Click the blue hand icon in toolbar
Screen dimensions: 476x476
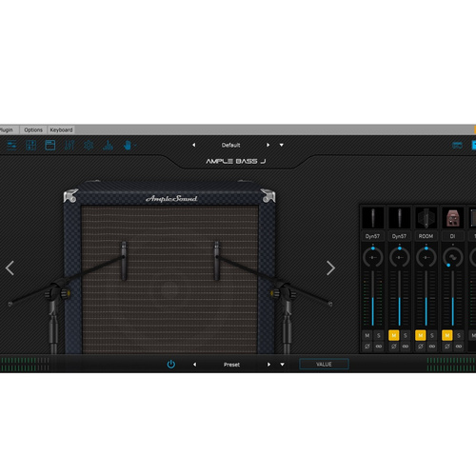pyautogui.click(x=128, y=146)
